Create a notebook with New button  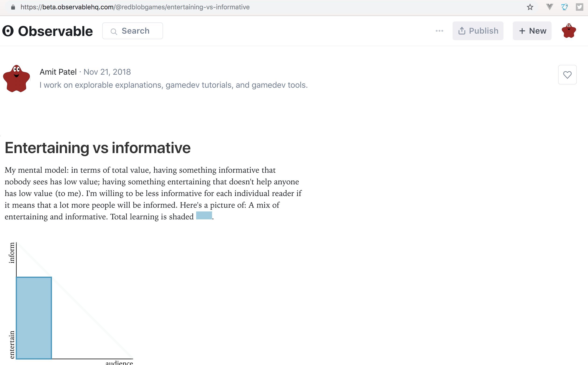[532, 31]
